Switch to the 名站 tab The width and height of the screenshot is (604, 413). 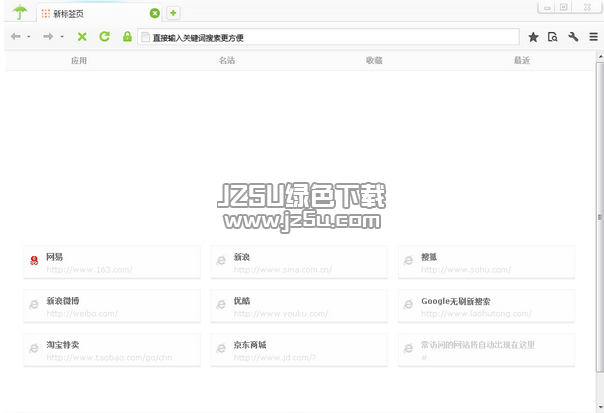click(227, 60)
